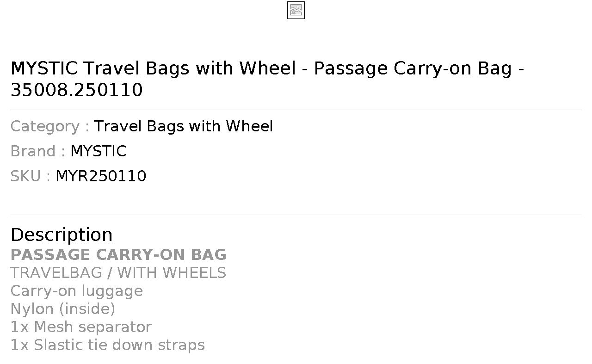Click the Description heading

62,234
